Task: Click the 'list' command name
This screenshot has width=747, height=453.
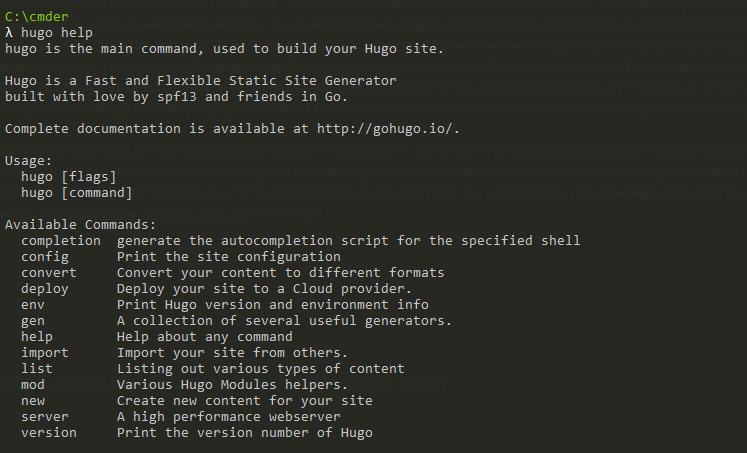Action: coord(37,368)
